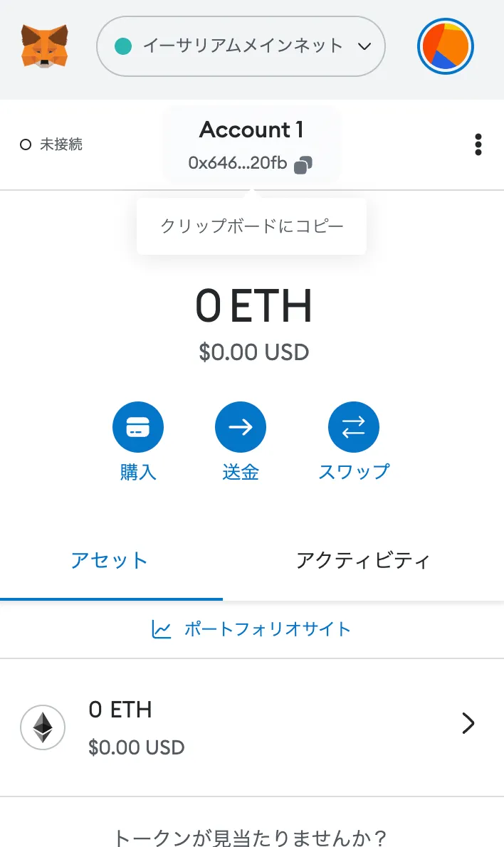Click the account avatar in the top right

point(445,46)
